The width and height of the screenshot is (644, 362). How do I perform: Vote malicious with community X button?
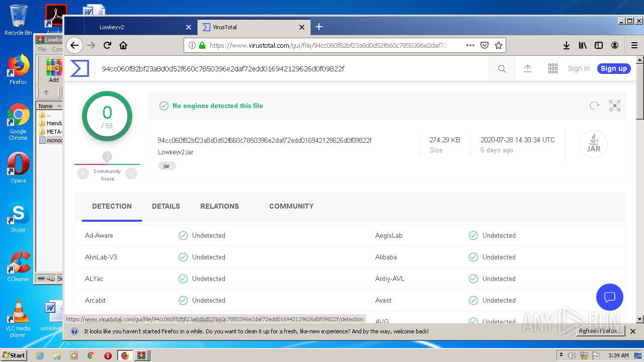point(83,173)
